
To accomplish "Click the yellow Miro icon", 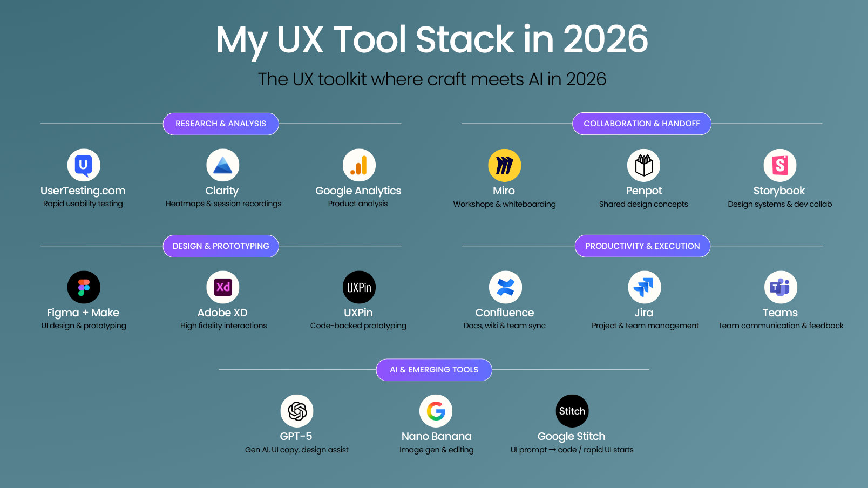I will tap(504, 165).
